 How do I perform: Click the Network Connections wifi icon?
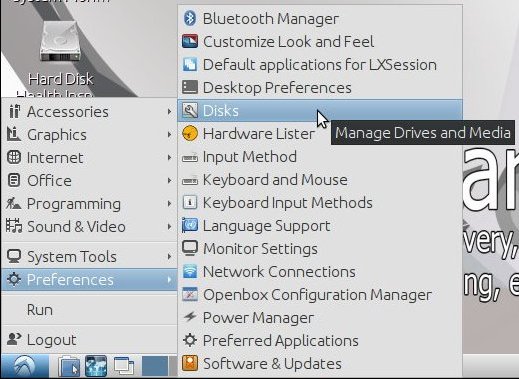pos(190,272)
